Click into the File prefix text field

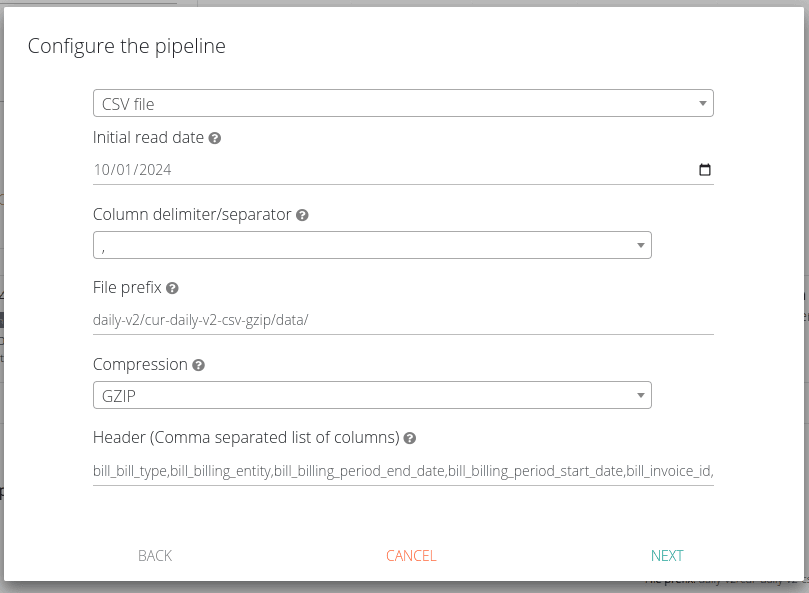click(403, 320)
